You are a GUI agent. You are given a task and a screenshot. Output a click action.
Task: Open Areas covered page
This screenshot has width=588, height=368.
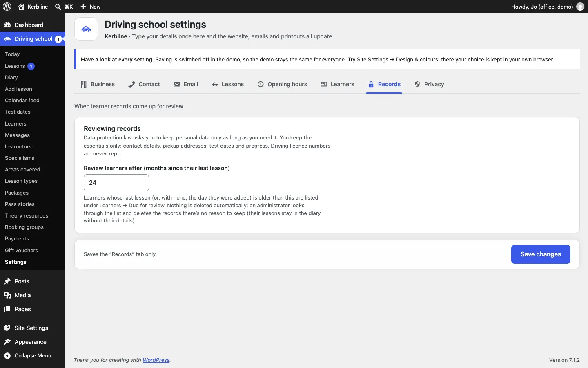22,169
